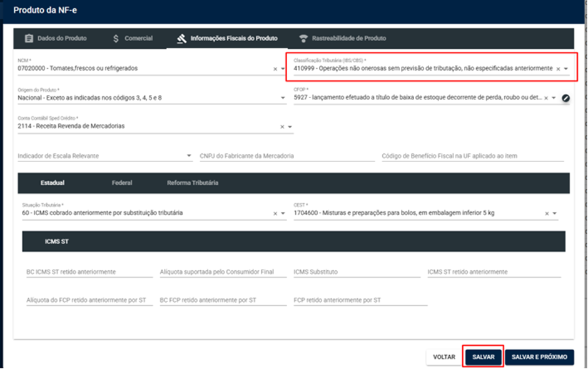This screenshot has width=588, height=369.
Task: Open the Classificação Tributária dropdown arrow
Action: tap(566, 69)
